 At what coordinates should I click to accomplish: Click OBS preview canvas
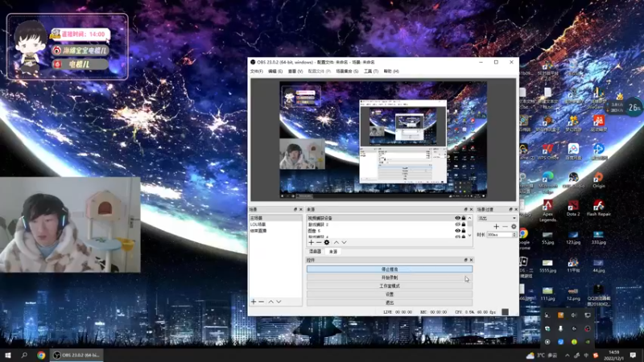tap(383, 139)
